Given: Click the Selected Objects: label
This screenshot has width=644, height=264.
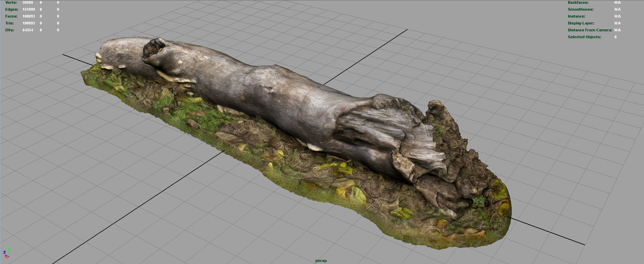Looking at the screenshot, I should [584, 37].
